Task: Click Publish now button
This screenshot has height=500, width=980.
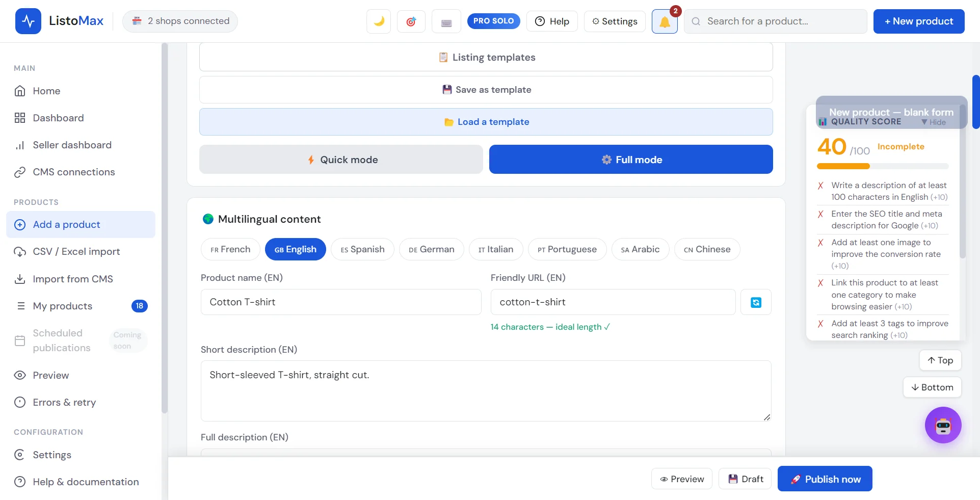Action: click(825, 479)
